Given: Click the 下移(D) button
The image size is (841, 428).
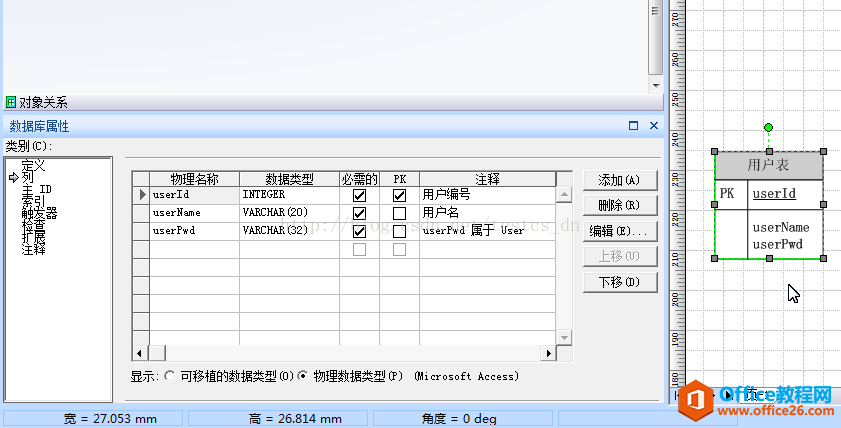Looking at the screenshot, I should [619, 282].
